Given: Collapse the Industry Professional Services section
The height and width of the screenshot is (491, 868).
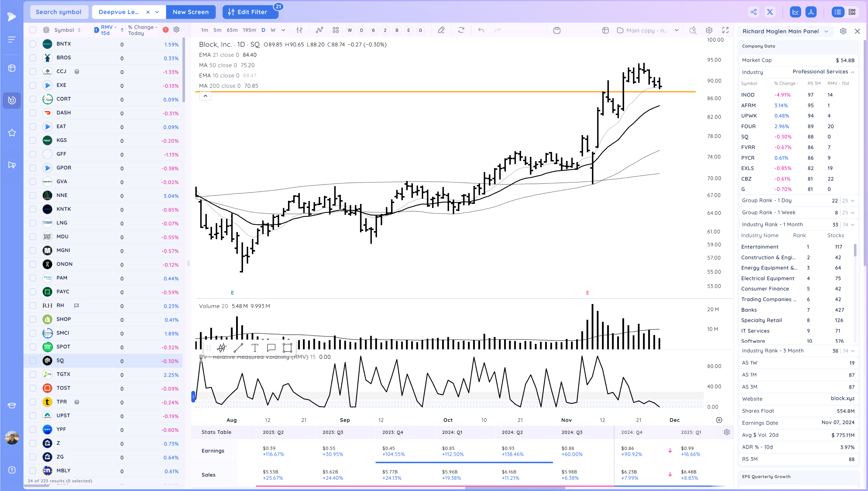Looking at the screenshot, I should (x=852, y=72).
